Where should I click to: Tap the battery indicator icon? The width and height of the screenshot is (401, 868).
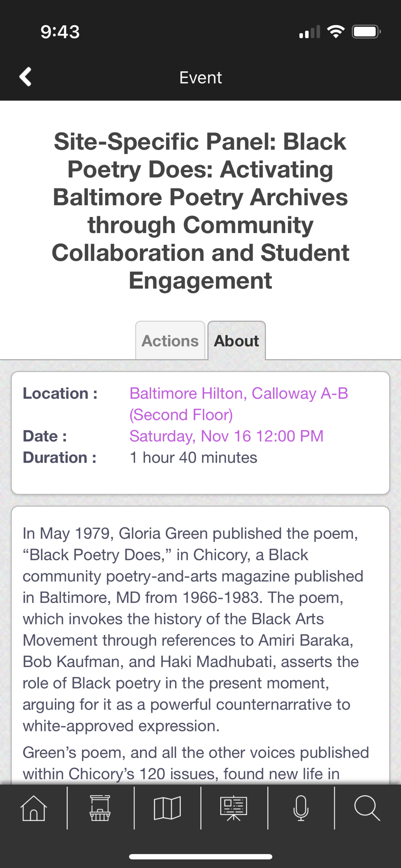tap(366, 32)
